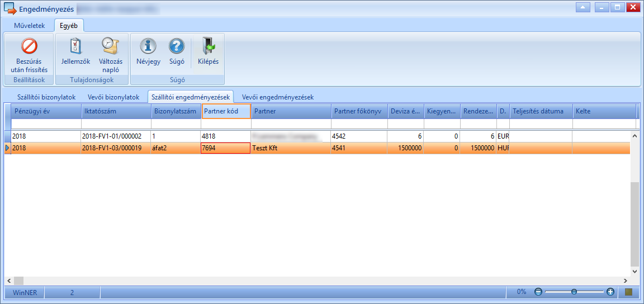
Task: Click the square status icon bottom right
Action: (628, 292)
